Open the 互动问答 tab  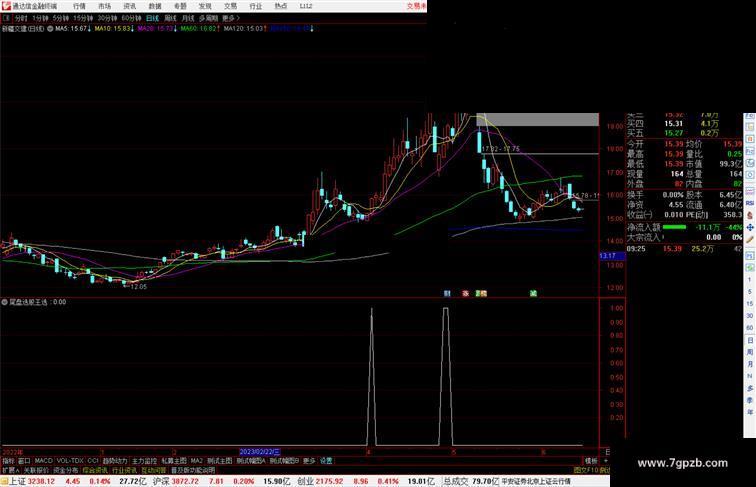(x=154, y=470)
